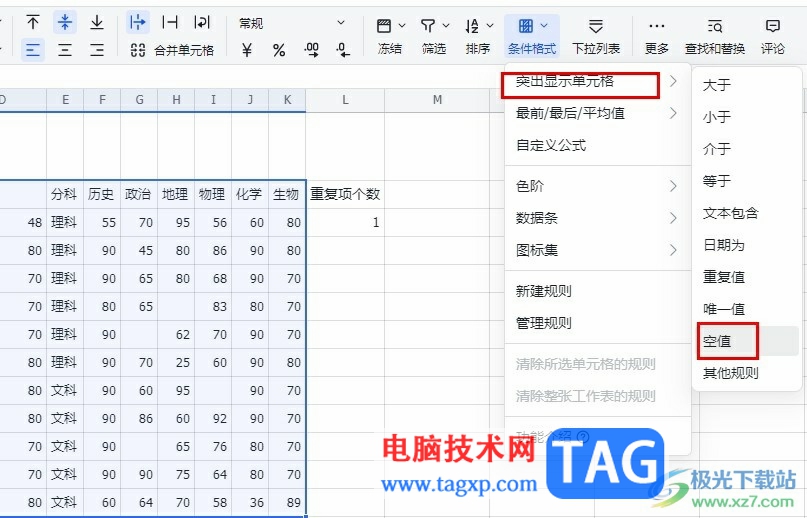This screenshot has width=807, height=518.
Task: Click the 历史 header cell
Action: click(x=102, y=194)
